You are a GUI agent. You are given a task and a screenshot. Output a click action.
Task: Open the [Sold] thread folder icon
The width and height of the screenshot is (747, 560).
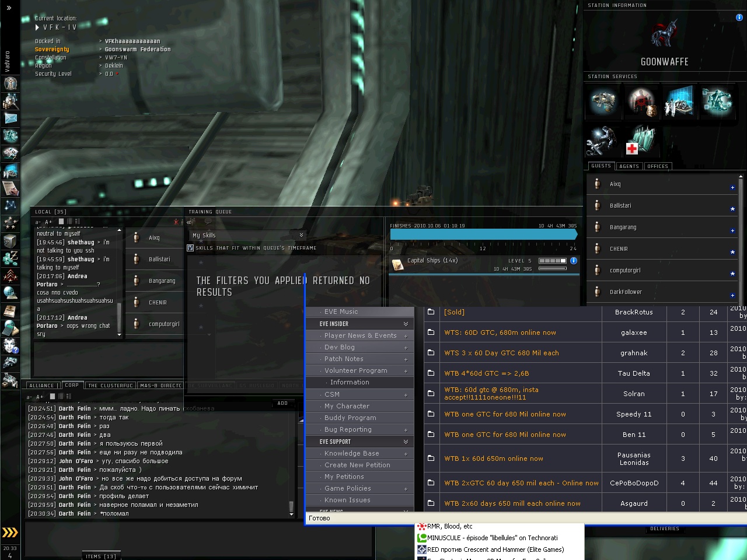[x=431, y=312]
